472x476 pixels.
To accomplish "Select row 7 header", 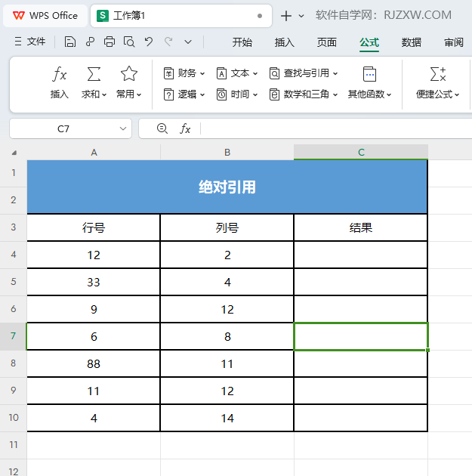I will 14,336.
